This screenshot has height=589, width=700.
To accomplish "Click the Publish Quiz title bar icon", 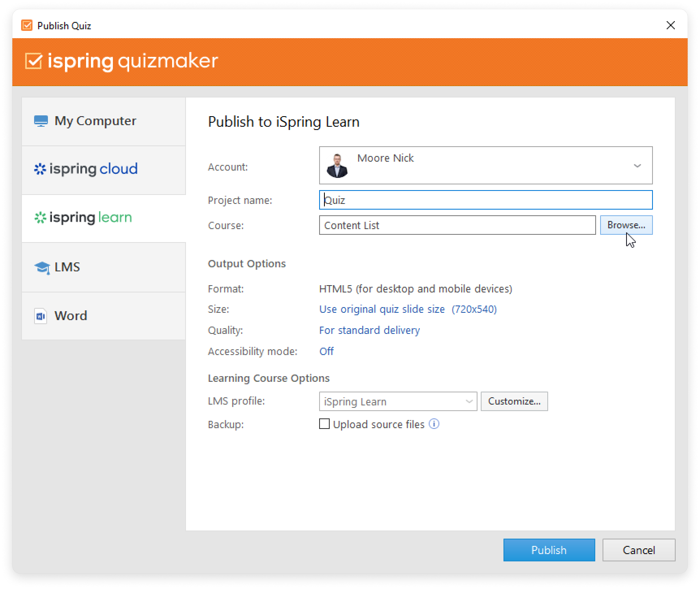I will coord(27,26).
